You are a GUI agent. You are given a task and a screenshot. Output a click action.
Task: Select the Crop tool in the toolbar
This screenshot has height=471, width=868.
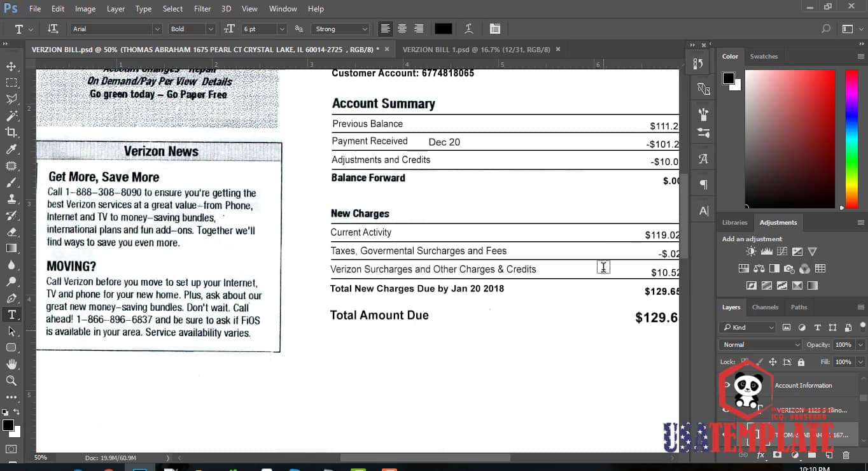point(11,132)
